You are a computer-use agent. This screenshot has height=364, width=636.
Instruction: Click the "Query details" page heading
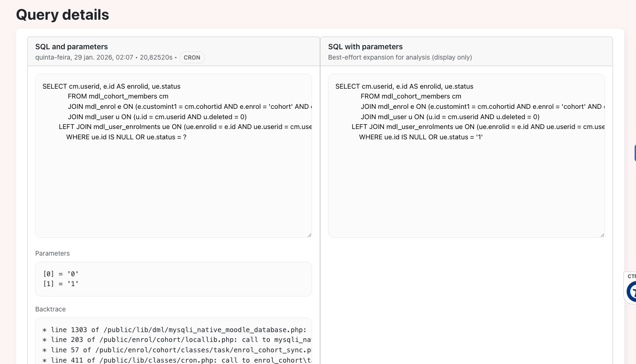[x=62, y=15]
